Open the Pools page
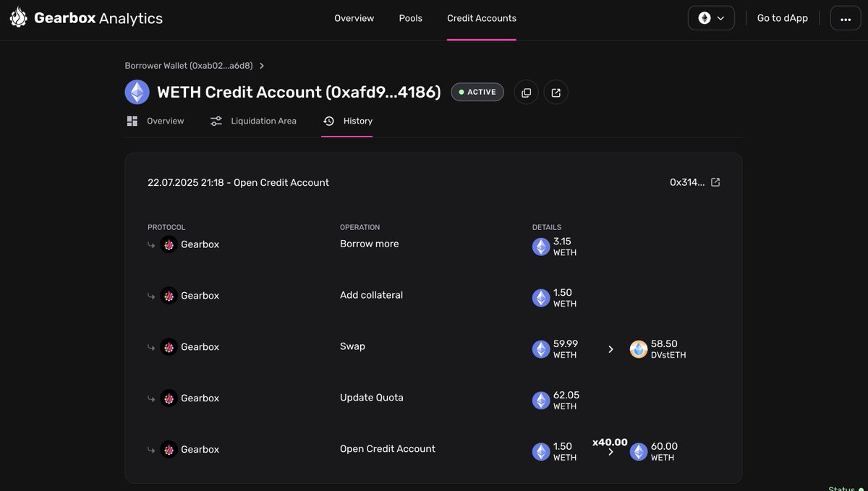The image size is (868, 491). (410, 18)
